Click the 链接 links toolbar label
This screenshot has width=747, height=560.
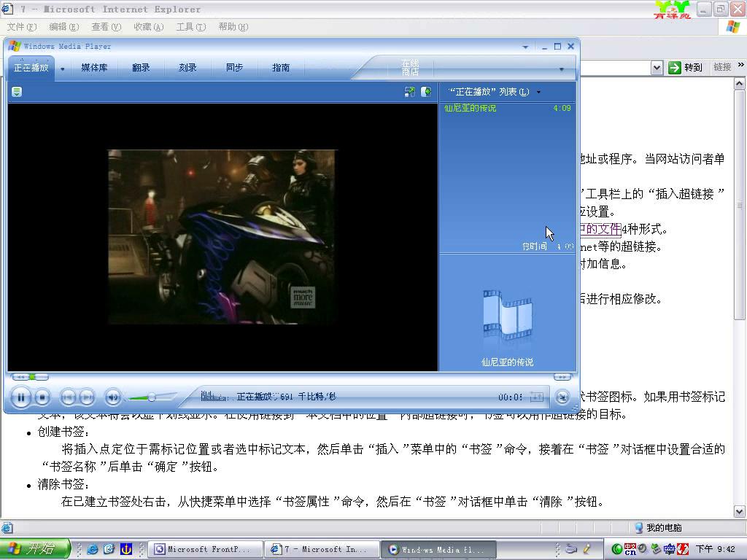(x=722, y=67)
